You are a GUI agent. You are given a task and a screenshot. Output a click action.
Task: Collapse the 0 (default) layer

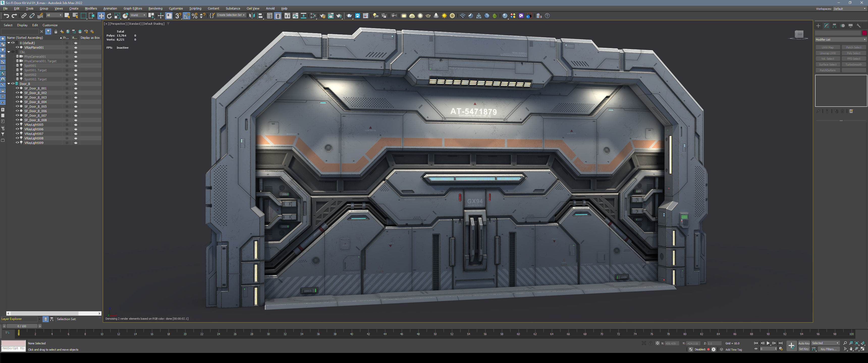[x=9, y=43]
